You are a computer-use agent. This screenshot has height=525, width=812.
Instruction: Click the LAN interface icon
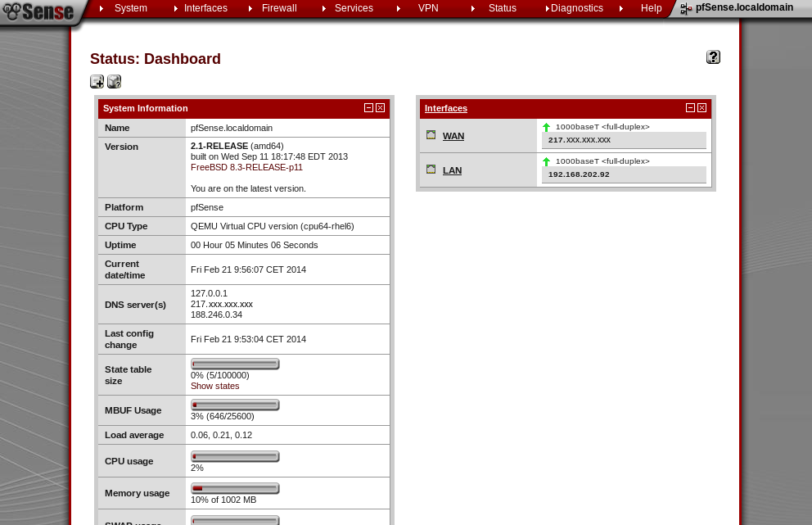[x=431, y=170]
